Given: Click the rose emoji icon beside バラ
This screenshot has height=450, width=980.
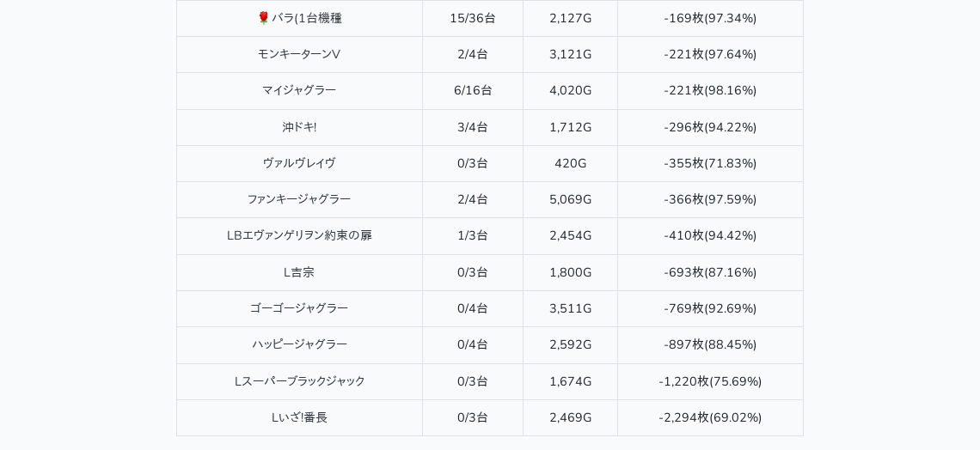Looking at the screenshot, I should pos(263,18).
